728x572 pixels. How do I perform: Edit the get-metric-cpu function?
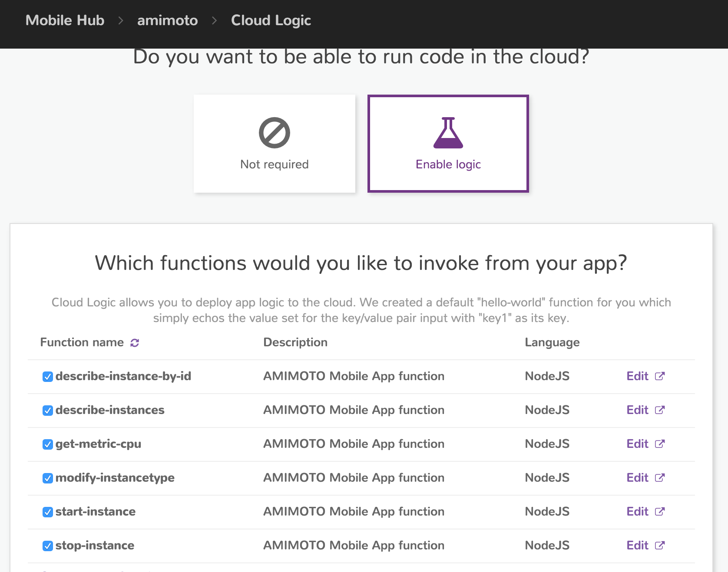pos(637,444)
